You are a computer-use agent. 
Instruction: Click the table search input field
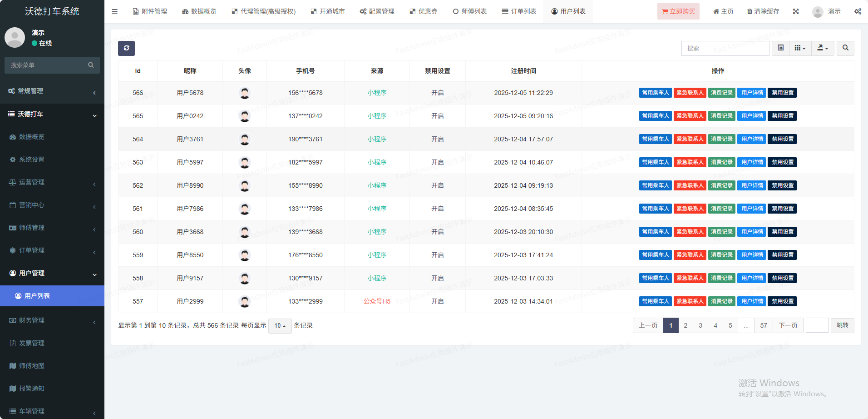tap(725, 48)
